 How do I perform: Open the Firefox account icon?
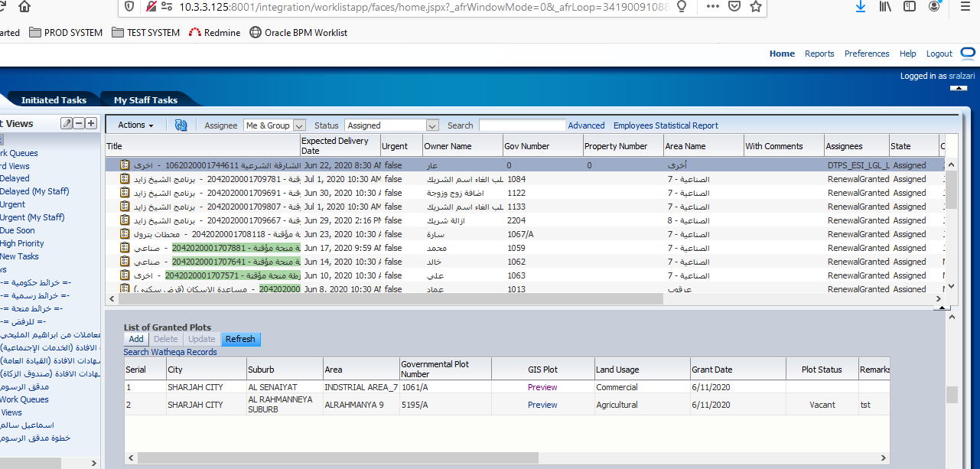934,6
